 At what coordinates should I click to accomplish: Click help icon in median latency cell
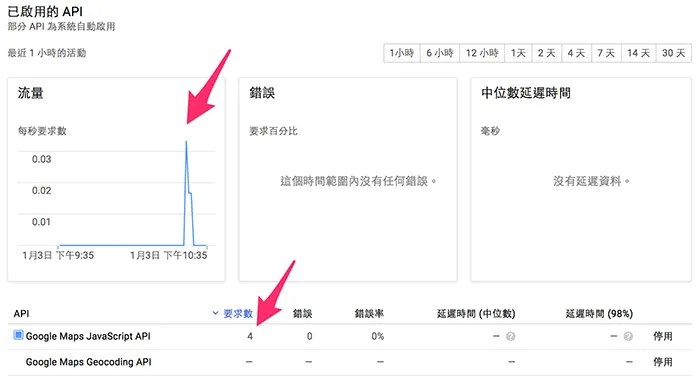click(x=511, y=336)
